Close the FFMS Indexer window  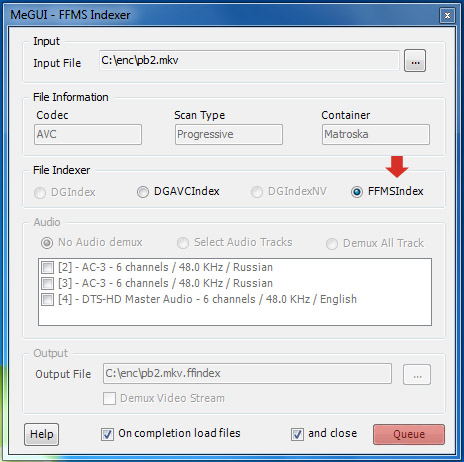pos(447,15)
